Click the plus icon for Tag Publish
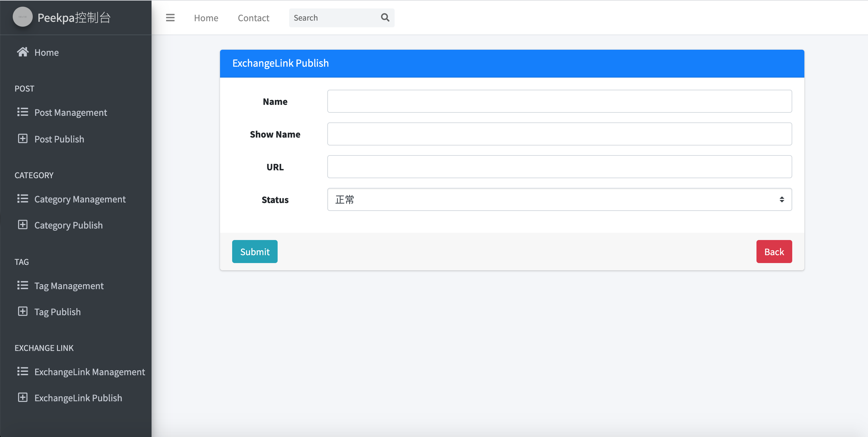 [22, 311]
